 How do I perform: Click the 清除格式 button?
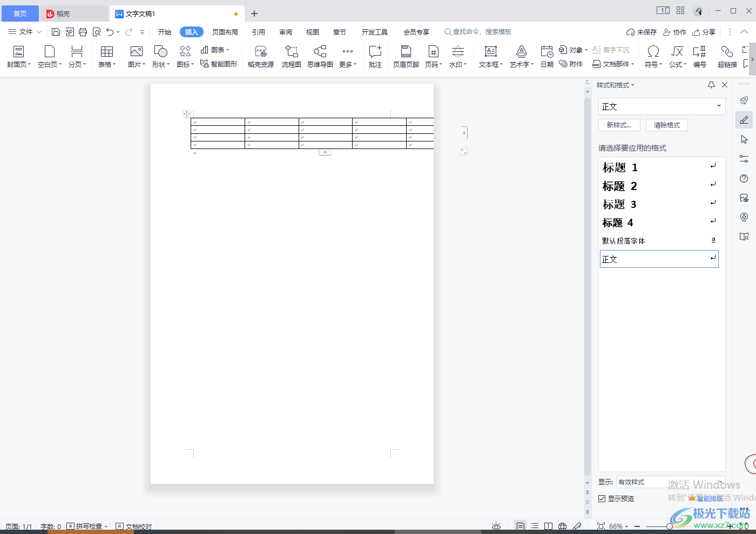666,125
